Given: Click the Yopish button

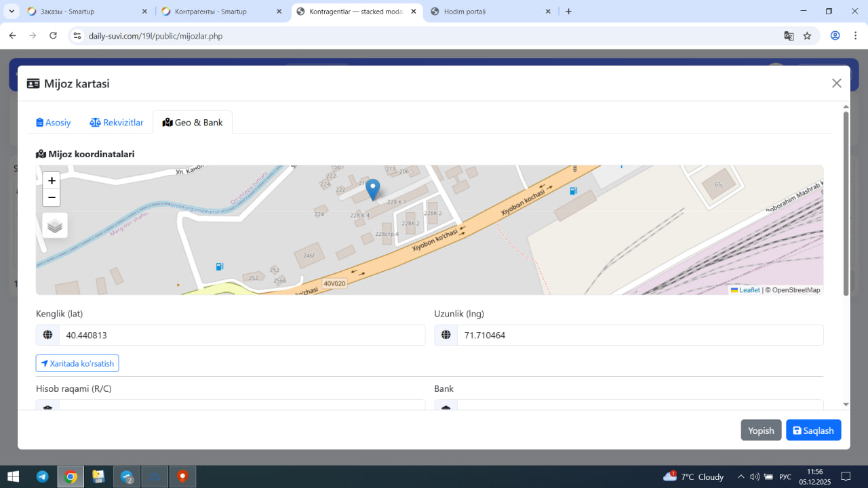Looking at the screenshot, I should tap(761, 430).
